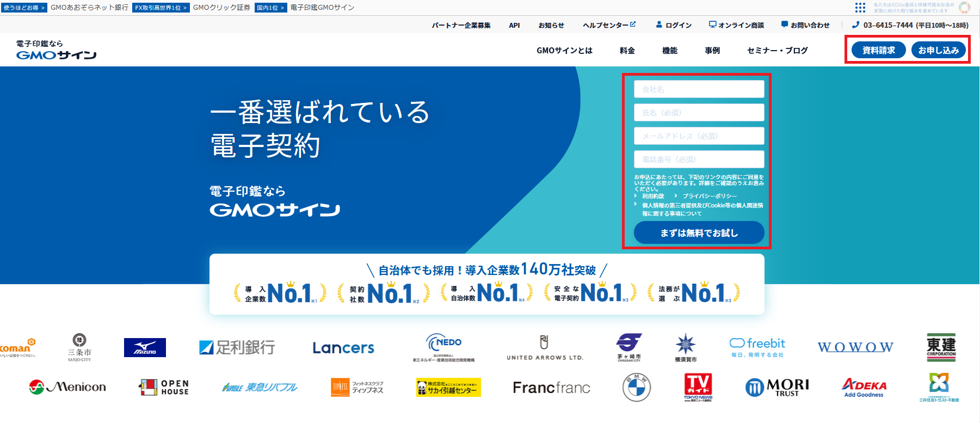Focus the メールアドレス (必須) input field
This screenshot has height=423, width=980.
point(699,136)
